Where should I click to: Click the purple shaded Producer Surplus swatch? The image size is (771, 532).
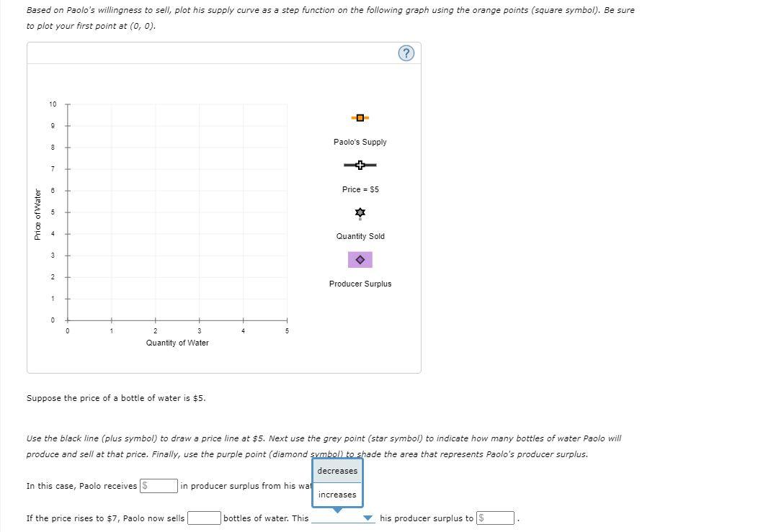[360, 260]
